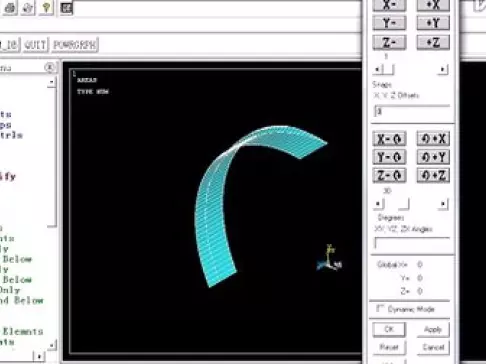
Task: Click OK in pan-zoom dialog
Action: click(x=389, y=329)
